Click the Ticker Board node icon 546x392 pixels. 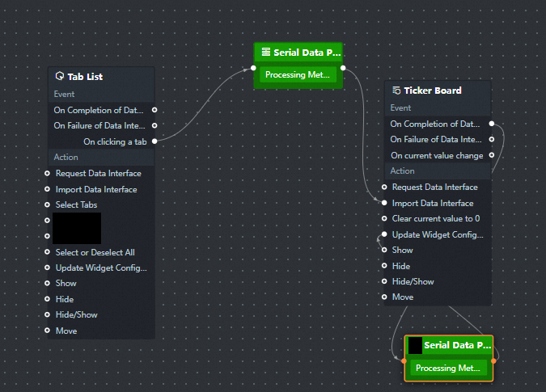tap(396, 91)
